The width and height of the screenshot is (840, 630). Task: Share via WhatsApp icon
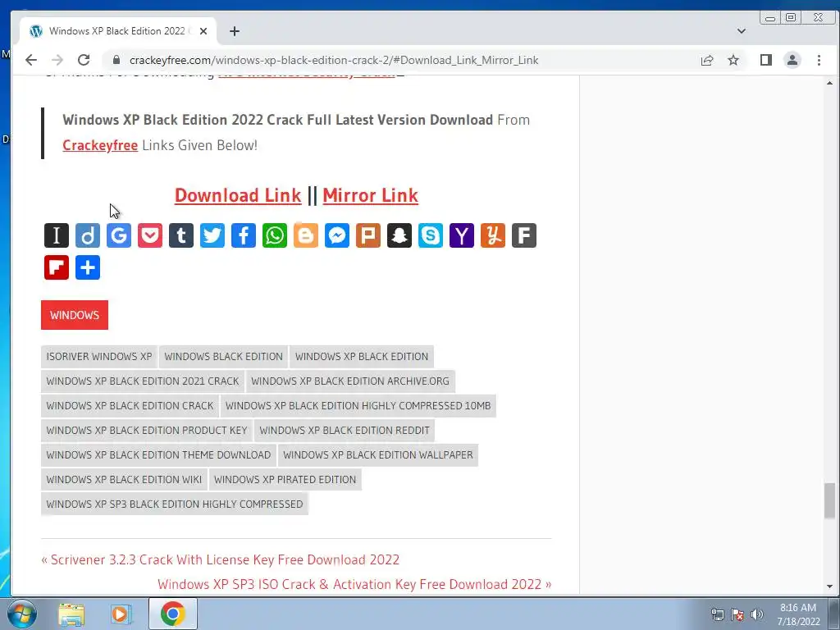(274, 235)
